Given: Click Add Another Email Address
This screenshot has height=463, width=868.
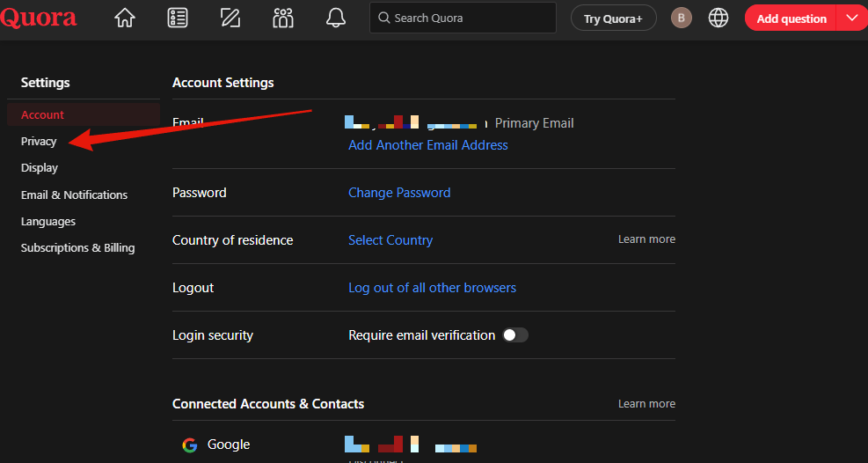Looking at the screenshot, I should pos(428,145).
